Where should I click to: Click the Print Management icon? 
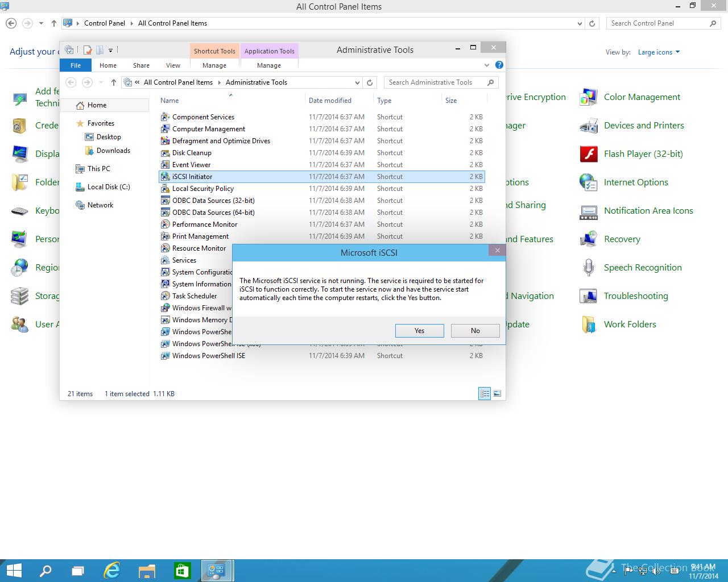pyautogui.click(x=165, y=236)
